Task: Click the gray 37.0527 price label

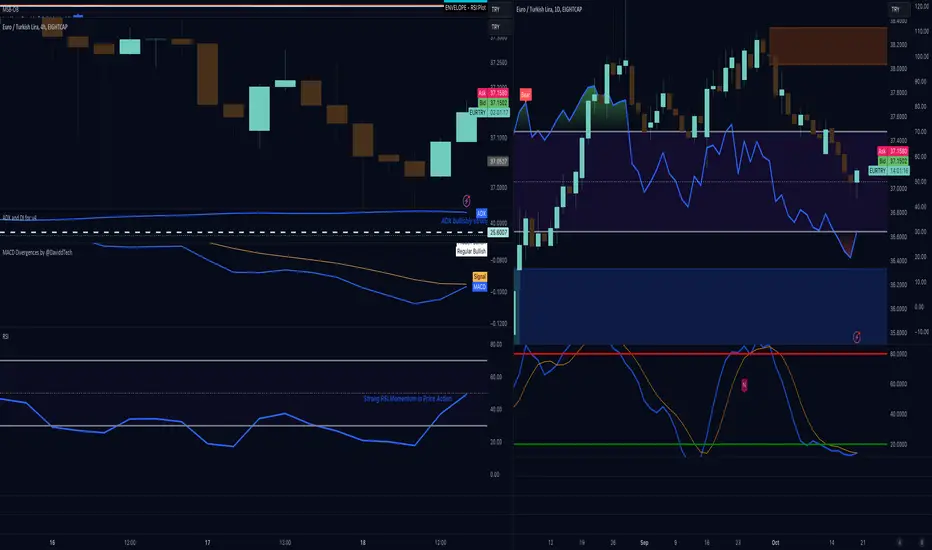Action: pos(498,161)
